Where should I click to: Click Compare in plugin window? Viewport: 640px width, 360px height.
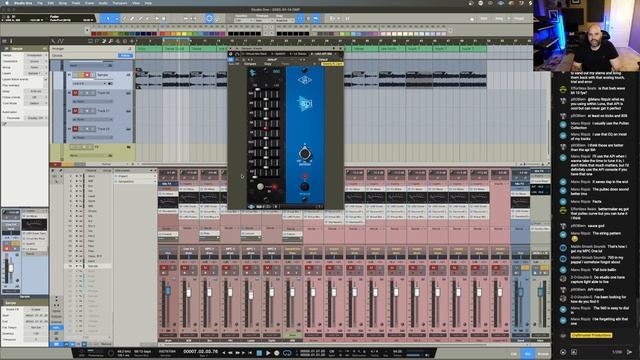(x=250, y=64)
